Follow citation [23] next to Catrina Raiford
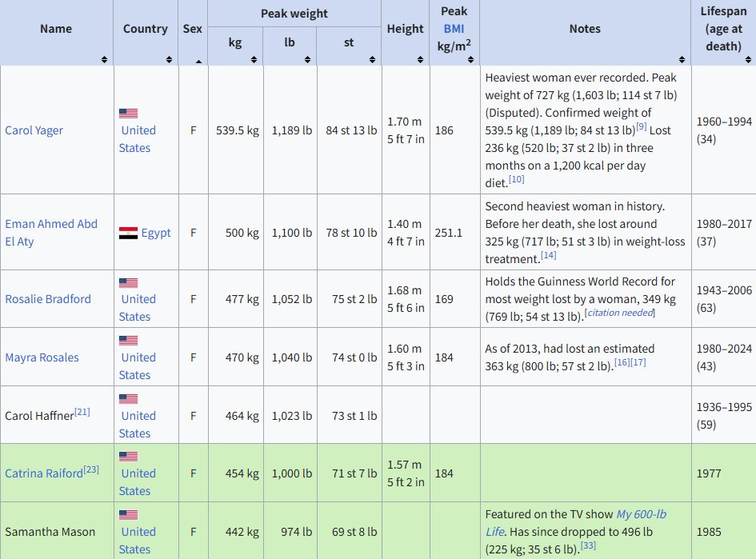Screen dimensions: 756x559 (91, 469)
